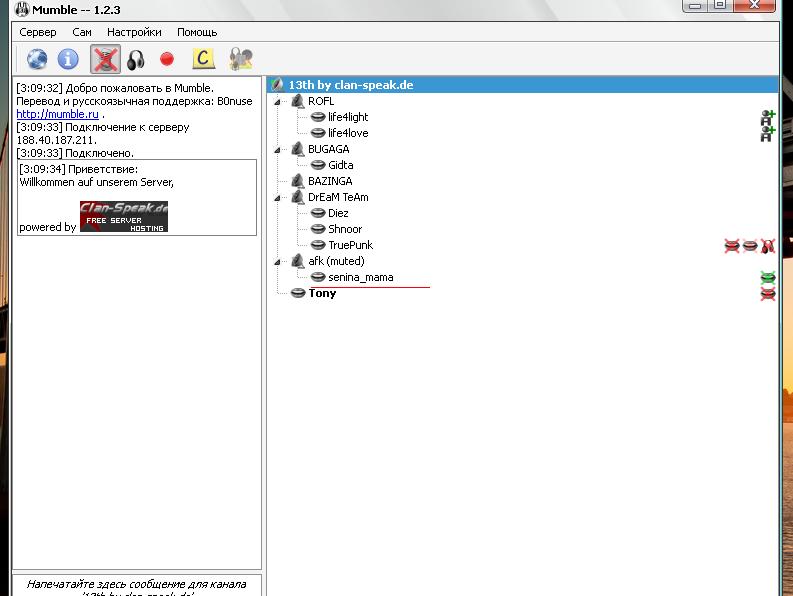Select user TruePunk in channel list
The width and height of the screenshot is (793, 596).
coord(350,245)
